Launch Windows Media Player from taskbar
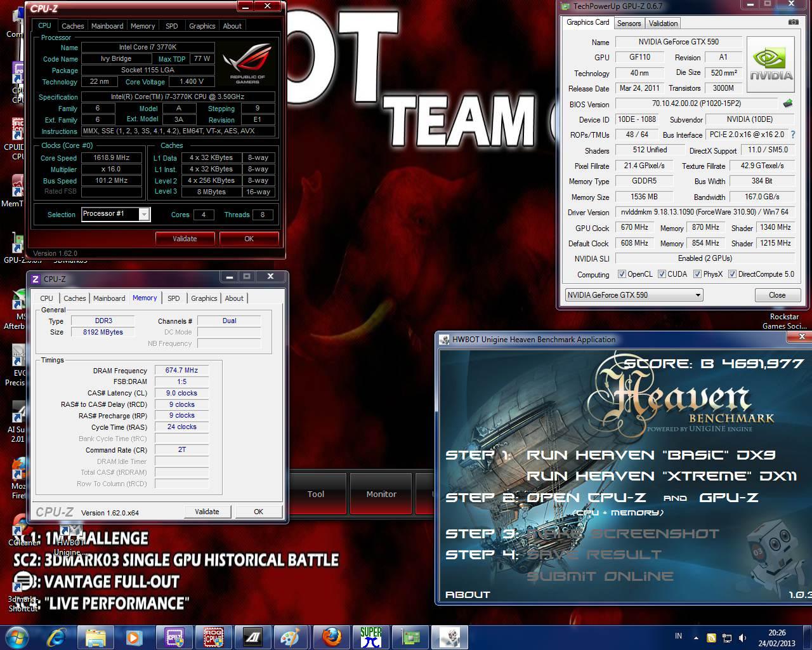Image resolution: width=812 pixels, height=650 pixels. (x=134, y=637)
